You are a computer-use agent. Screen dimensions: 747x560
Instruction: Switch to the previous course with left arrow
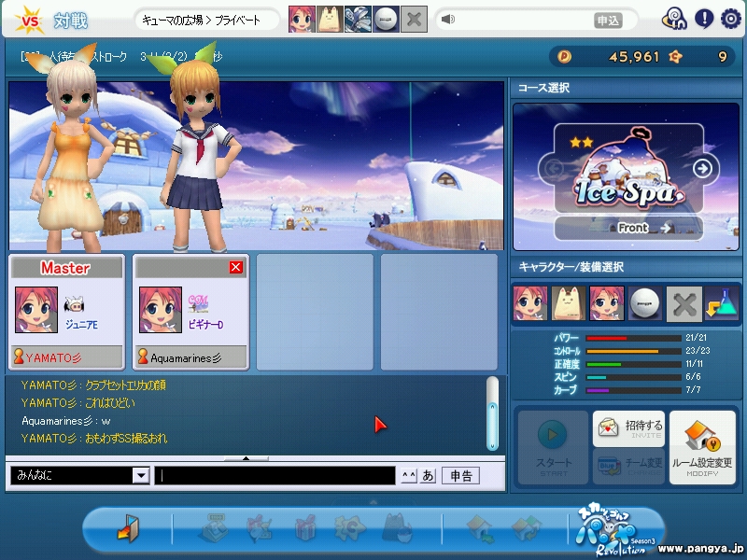pyautogui.click(x=554, y=168)
